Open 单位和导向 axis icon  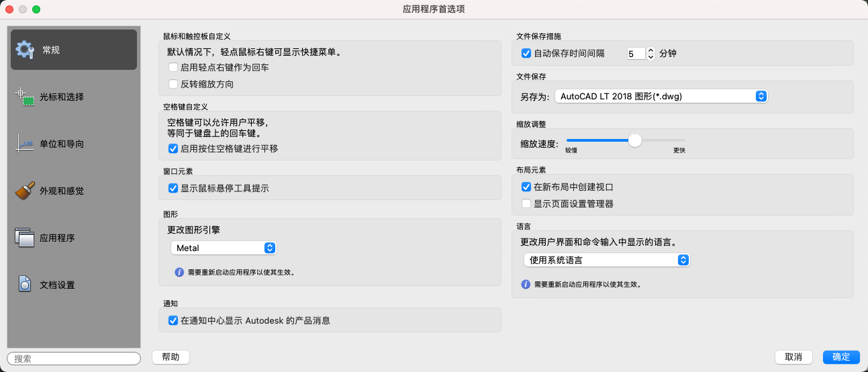click(x=25, y=144)
